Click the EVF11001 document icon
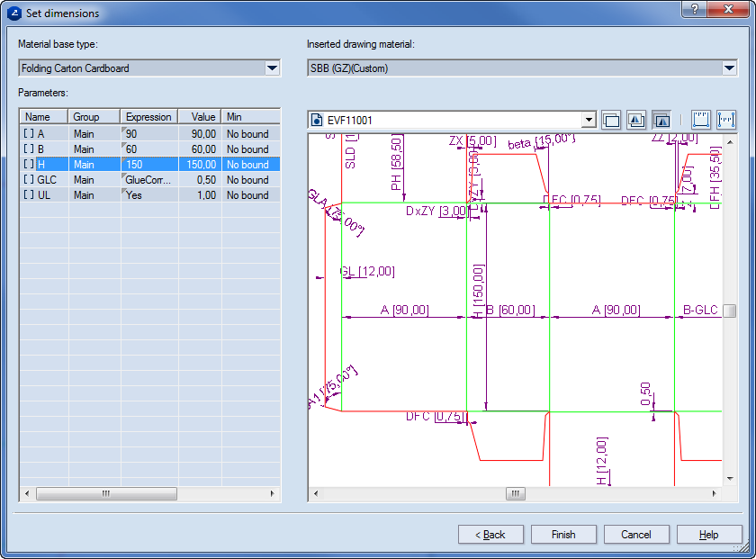 (x=317, y=120)
